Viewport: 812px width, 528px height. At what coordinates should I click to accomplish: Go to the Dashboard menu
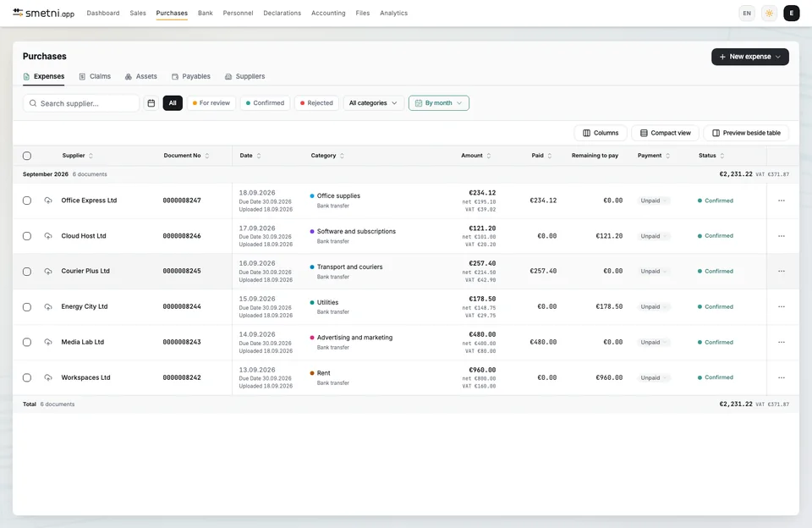[103, 13]
